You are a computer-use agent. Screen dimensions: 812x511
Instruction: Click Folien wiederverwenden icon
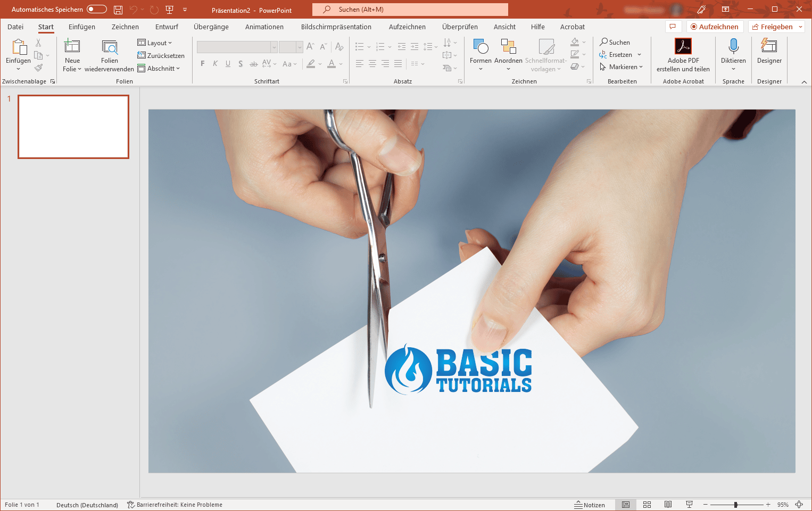pos(110,48)
